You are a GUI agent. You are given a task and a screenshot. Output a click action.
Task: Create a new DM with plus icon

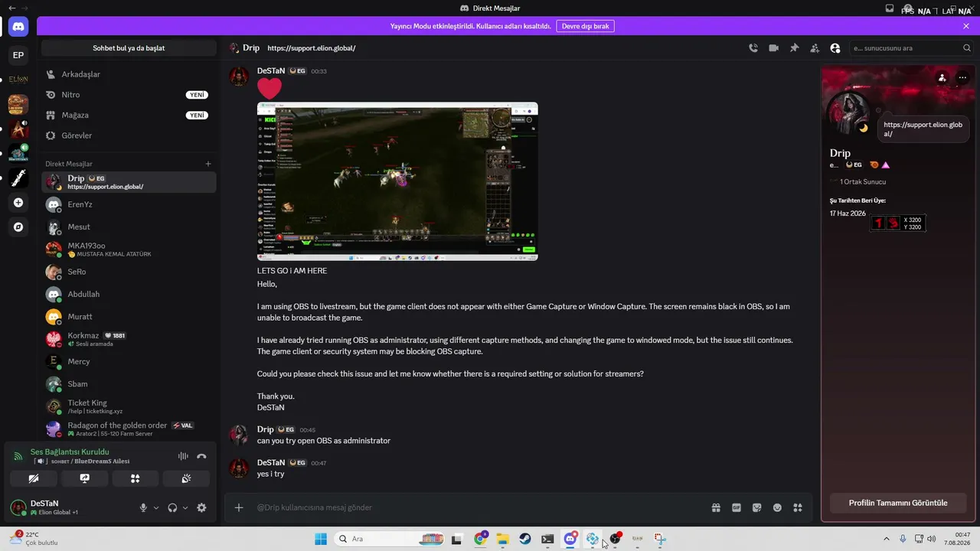click(x=208, y=164)
